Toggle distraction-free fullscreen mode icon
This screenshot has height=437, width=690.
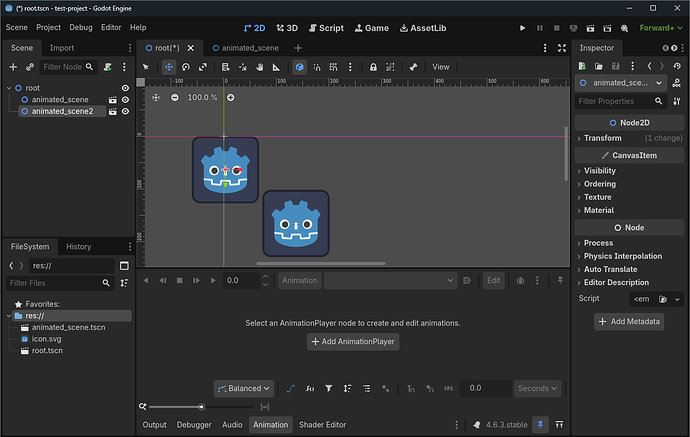tap(562, 48)
